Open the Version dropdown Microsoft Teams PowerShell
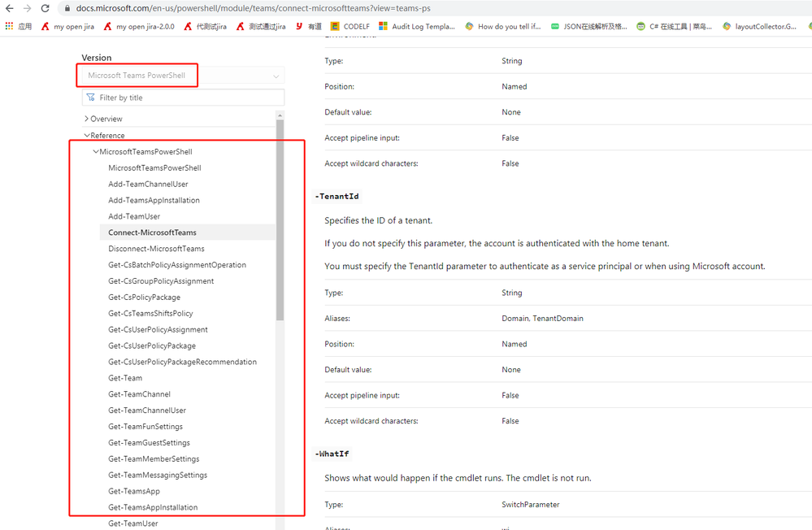812x530 pixels. 183,76
